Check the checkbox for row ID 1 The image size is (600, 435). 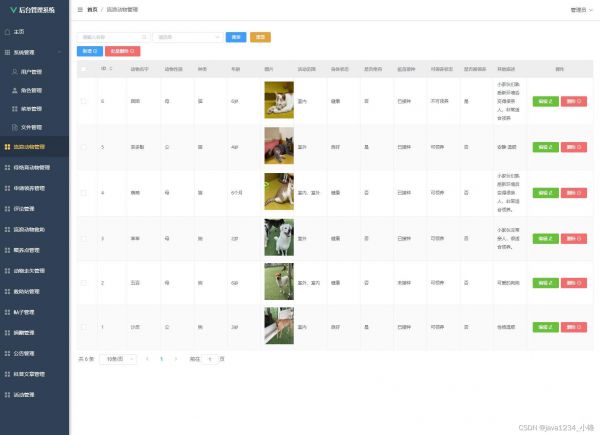(83, 327)
